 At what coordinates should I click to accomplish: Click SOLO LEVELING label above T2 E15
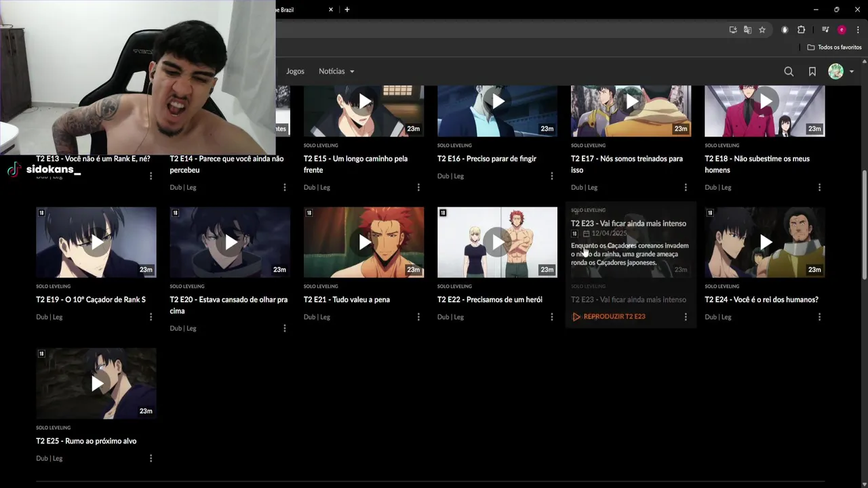click(x=321, y=146)
